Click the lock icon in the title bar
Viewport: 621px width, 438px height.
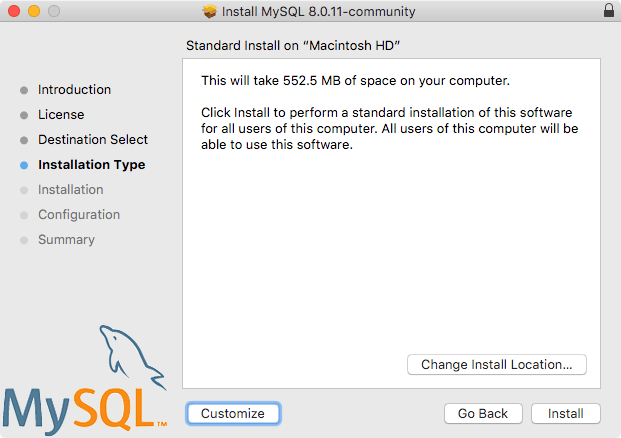[x=609, y=11]
